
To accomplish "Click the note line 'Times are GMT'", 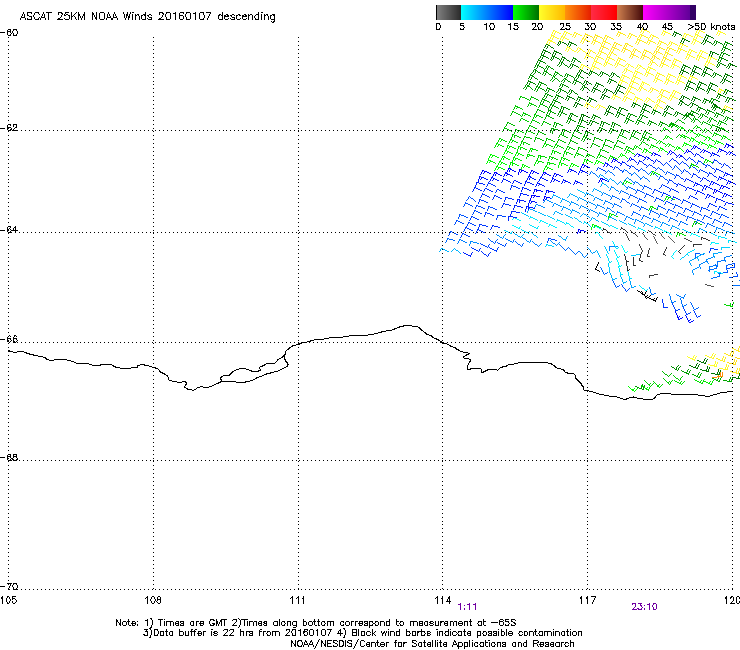I will tap(193, 623).
